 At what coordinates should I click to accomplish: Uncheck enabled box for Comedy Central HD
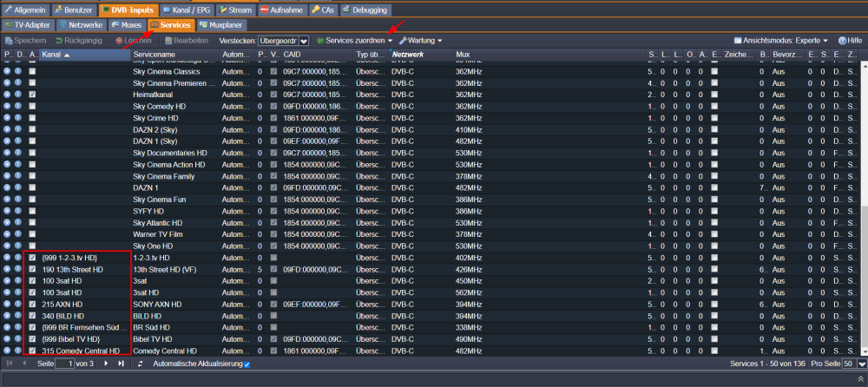33,351
